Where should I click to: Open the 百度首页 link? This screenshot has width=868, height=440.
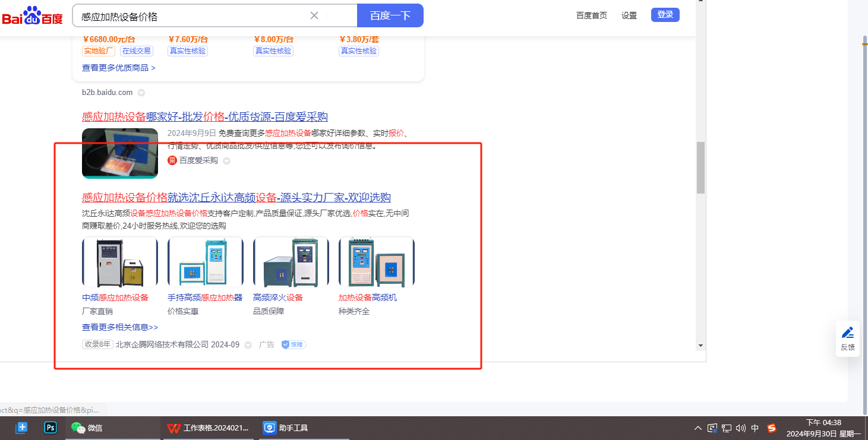click(x=592, y=15)
